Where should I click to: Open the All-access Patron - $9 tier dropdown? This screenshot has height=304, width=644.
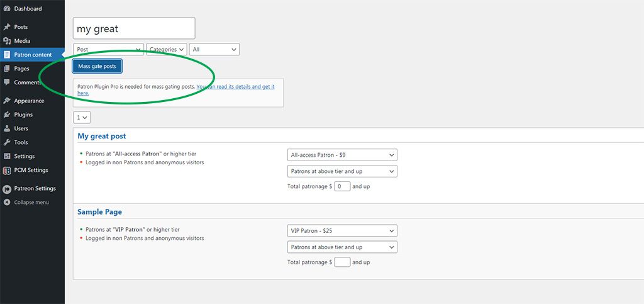(x=342, y=155)
